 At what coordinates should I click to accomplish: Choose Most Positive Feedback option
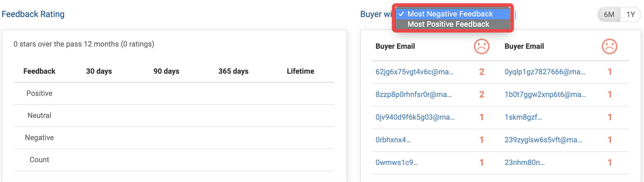click(453, 24)
